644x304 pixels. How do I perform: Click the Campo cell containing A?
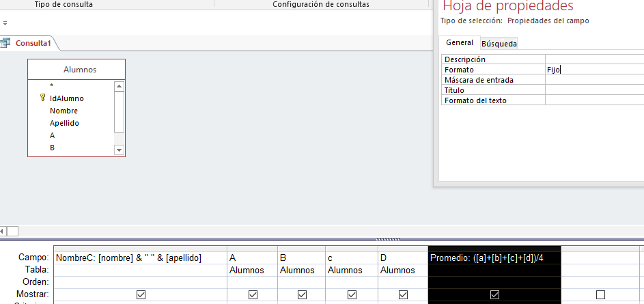(x=252, y=258)
